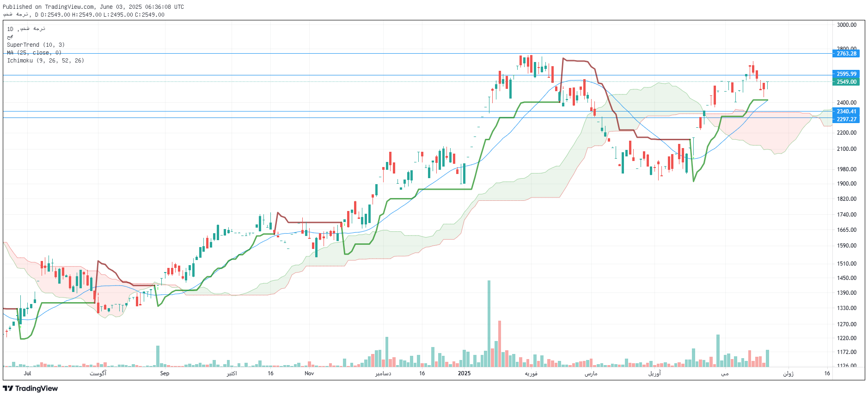This screenshot has height=397, width=868.
Task: Click the 1172.00 price axis value
Action: coord(847,352)
